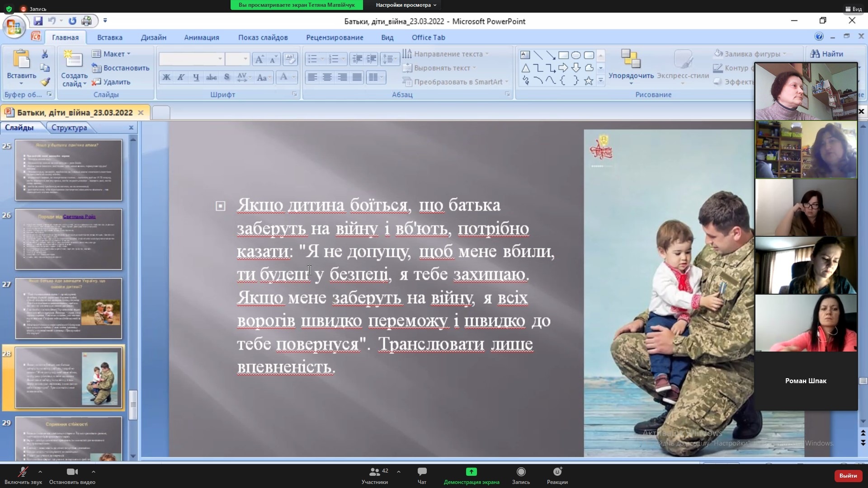Switch to Структура outline tab
The image size is (868, 488).
tap(69, 127)
